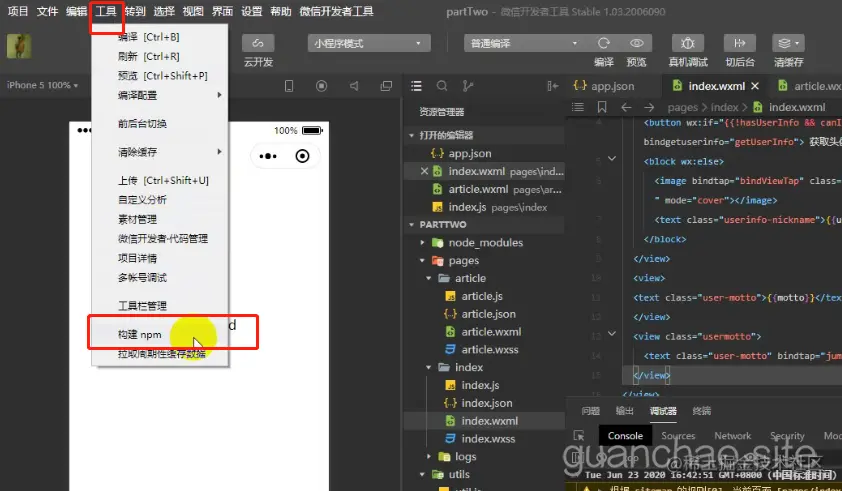Select Upload (上传) Ctrl+Shift+U menu item
The width and height of the screenshot is (842, 491).
pyautogui.click(x=161, y=180)
